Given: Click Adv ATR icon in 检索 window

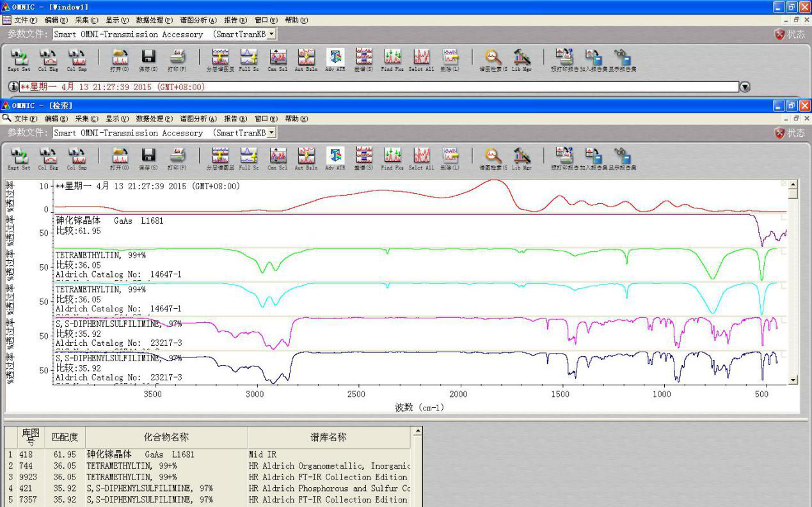Looking at the screenshot, I should 335,157.
